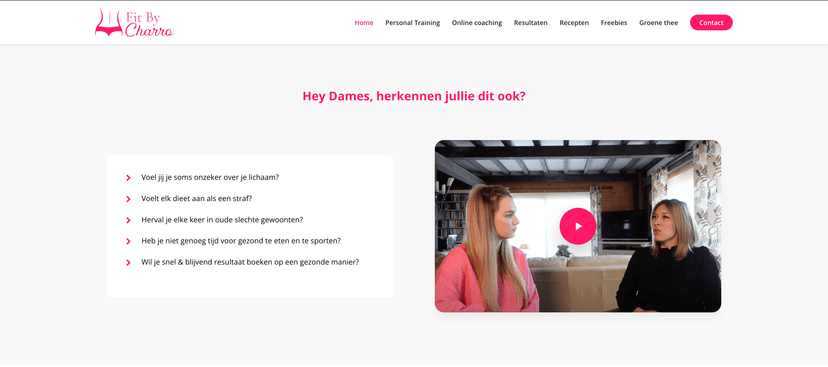Select Resultaten in the navigation bar

click(x=531, y=23)
